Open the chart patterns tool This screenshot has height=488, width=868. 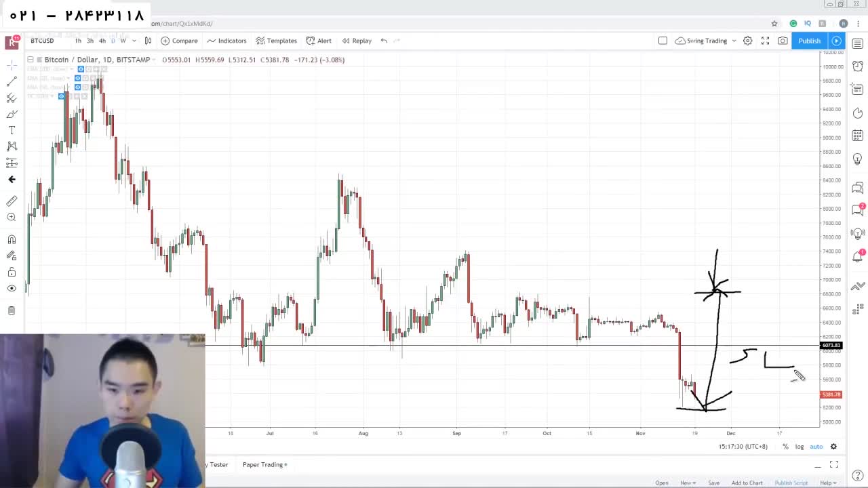pyautogui.click(x=12, y=146)
